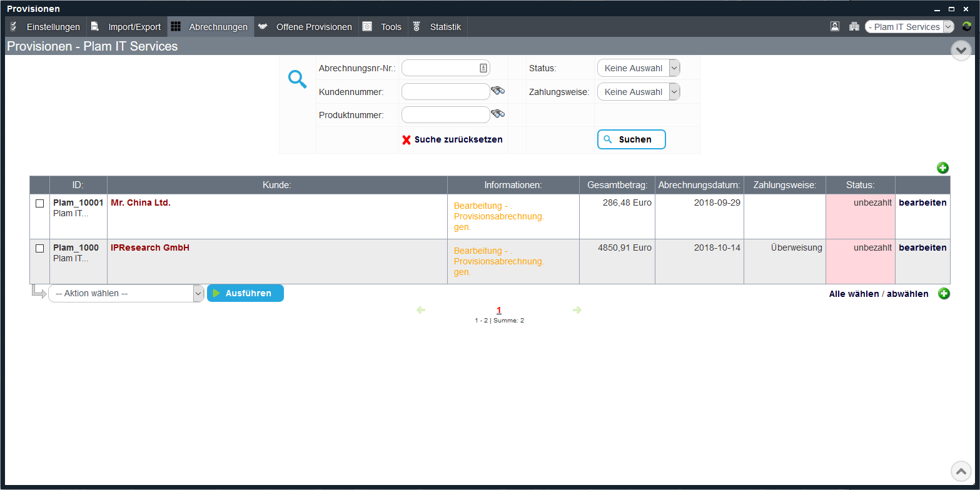Click the company building icon in toolbar

854,26
